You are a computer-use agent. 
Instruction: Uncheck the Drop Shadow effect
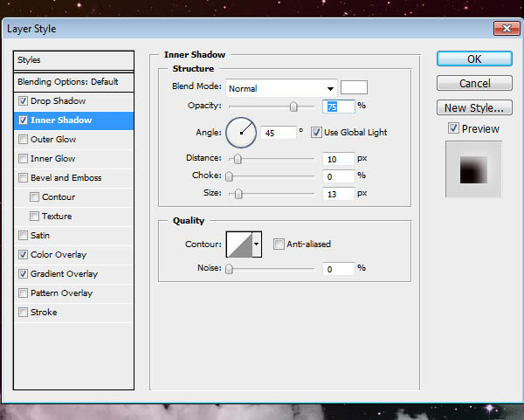coord(23,101)
